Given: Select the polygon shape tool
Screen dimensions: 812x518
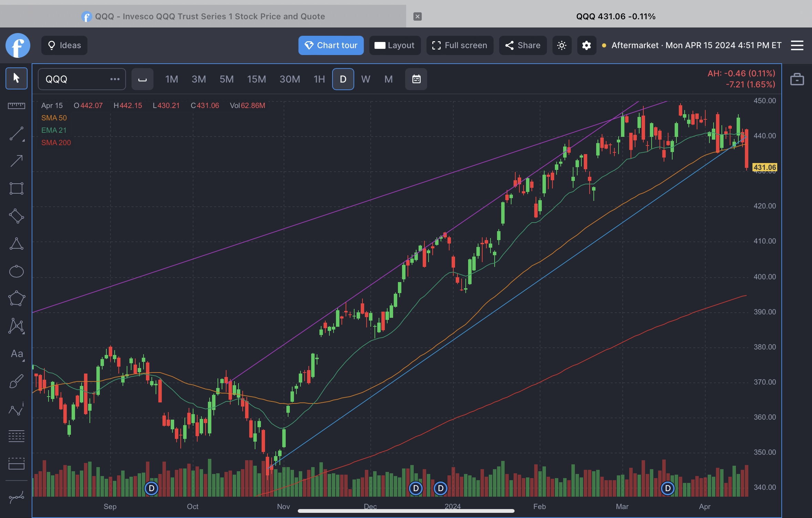Looking at the screenshot, I should click(17, 299).
